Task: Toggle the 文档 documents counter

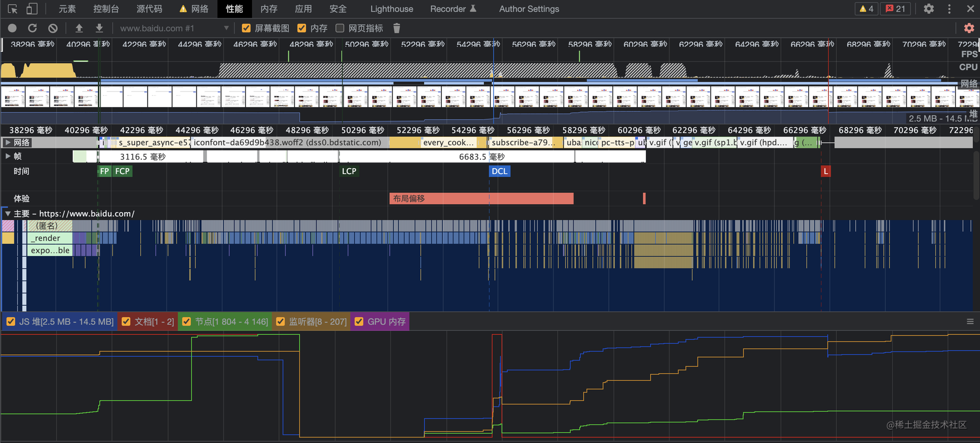Action: (x=126, y=322)
